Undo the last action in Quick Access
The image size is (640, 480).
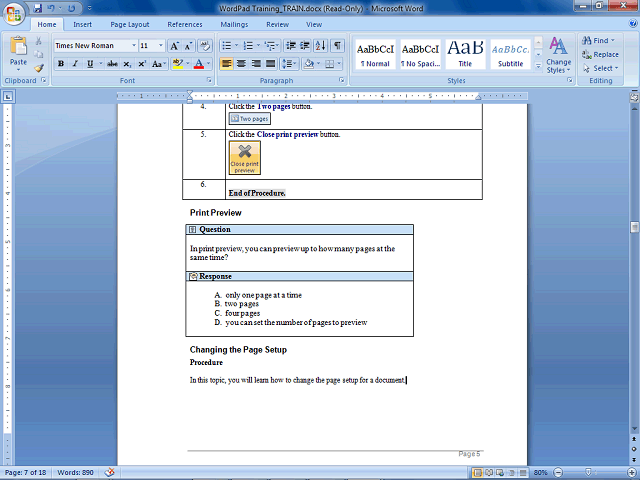click(51, 8)
